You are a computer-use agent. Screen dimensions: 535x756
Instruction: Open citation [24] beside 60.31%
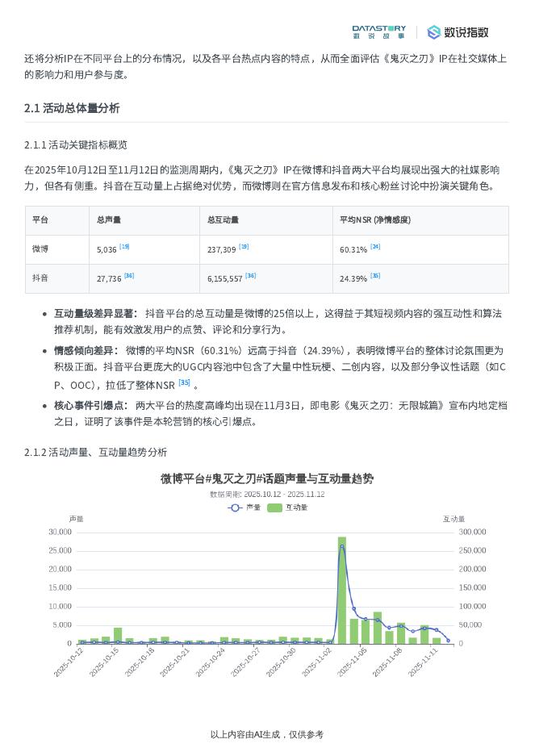coord(375,246)
